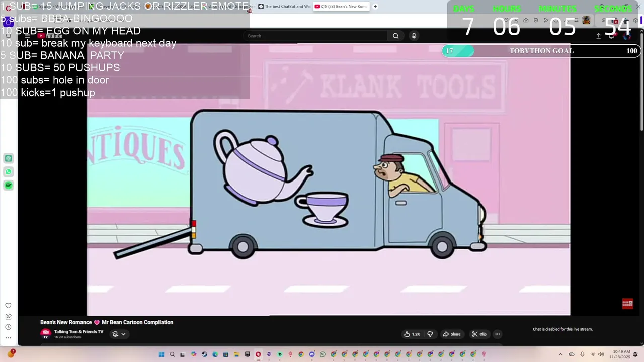Click the YouTube create upload icon

(x=598, y=36)
